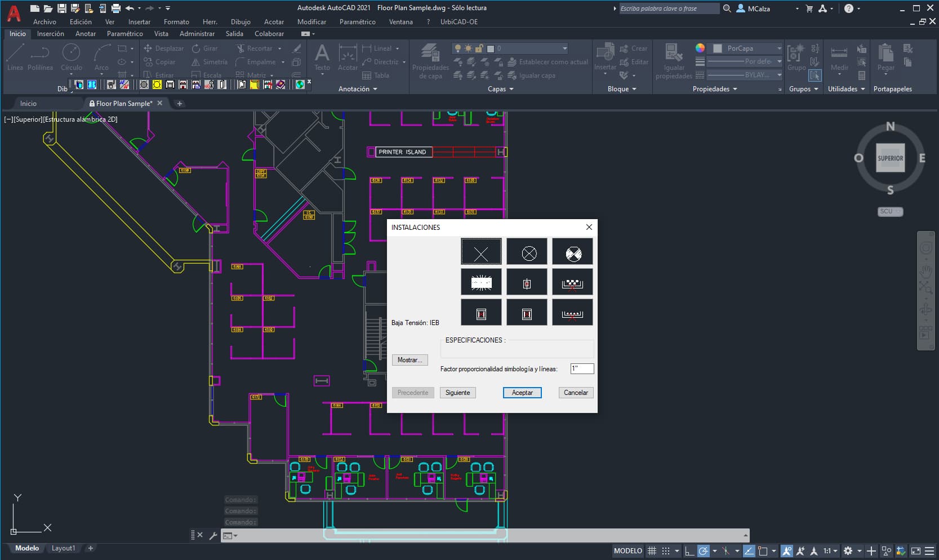Open the 1:1 annotation scale dropdown

tap(830, 550)
